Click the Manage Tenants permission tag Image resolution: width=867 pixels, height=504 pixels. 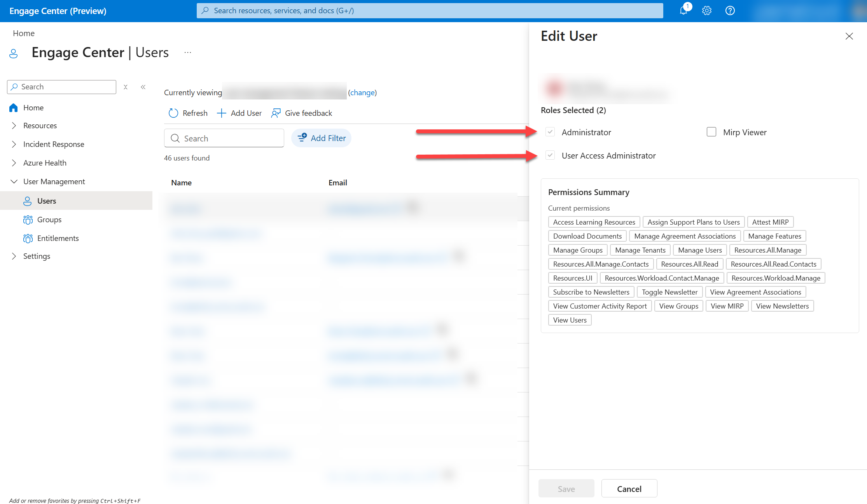[x=640, y=250]
